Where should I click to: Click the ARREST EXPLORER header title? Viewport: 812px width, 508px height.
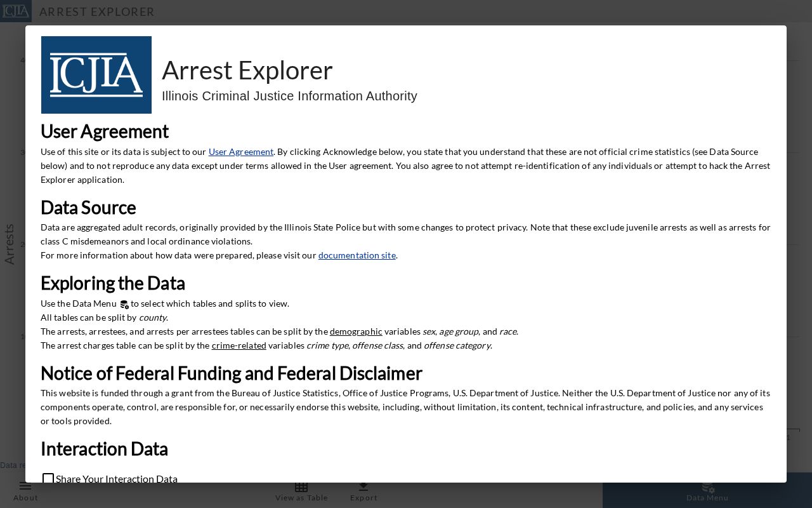97,11
